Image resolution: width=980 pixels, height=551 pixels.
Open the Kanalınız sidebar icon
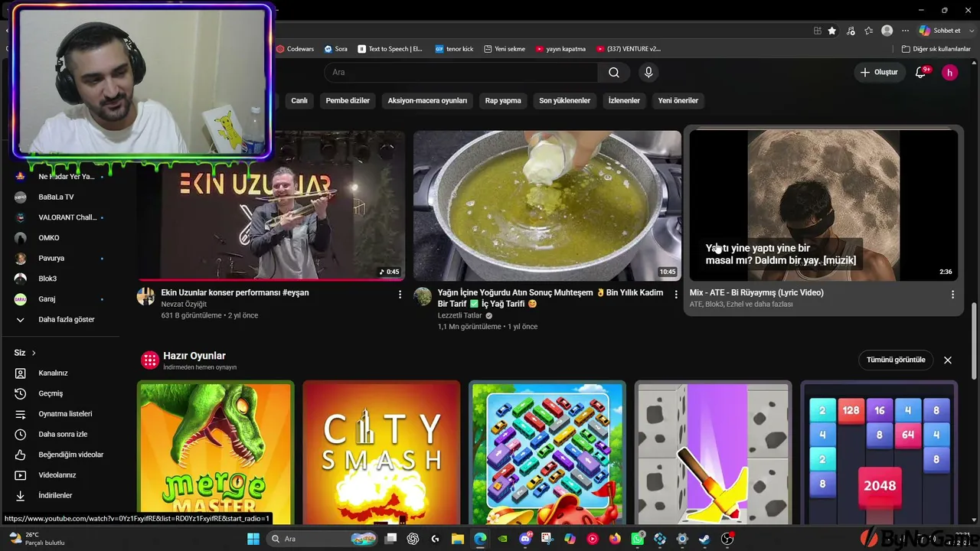[21, 373]
